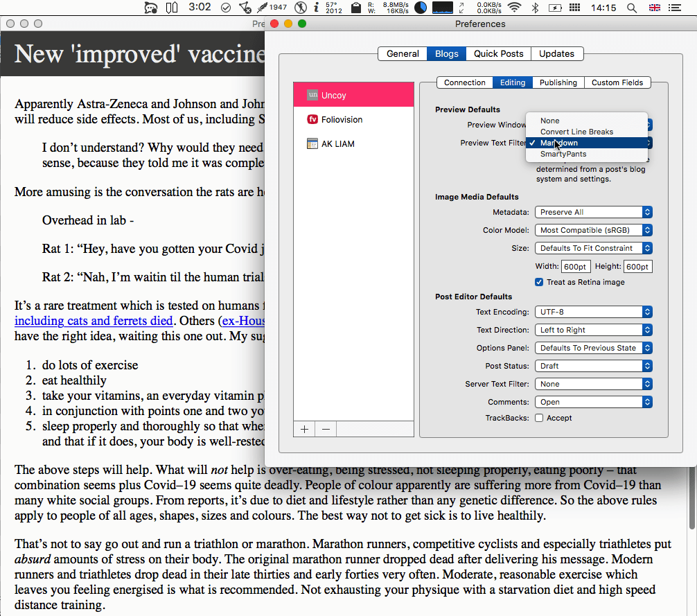
Task: Select the Foliovision blog row
Action: (354, 119)
